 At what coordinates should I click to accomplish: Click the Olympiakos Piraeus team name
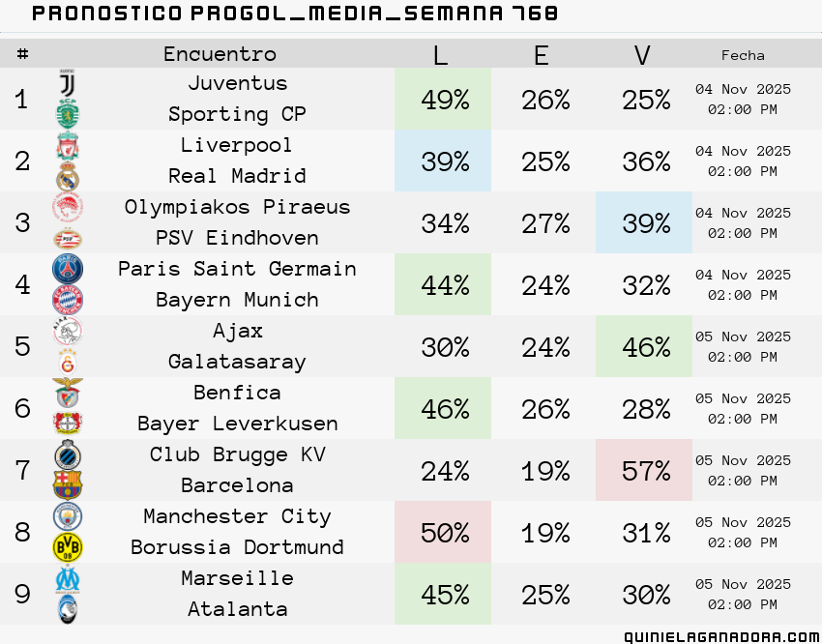tap(237, 208)
